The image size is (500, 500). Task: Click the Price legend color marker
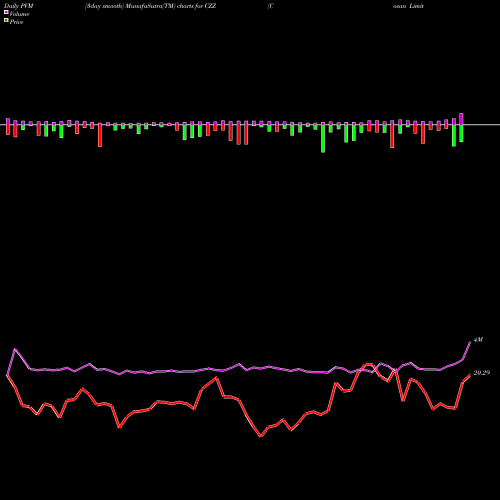pos(6,21)
